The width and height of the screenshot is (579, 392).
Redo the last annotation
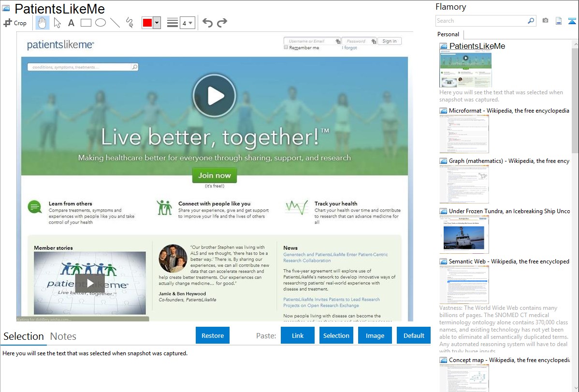click(222, 23)
